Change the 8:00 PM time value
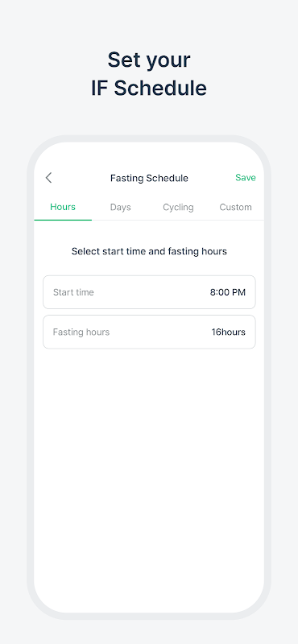The width and height of the screenshot is (298, 644). coord(228,292)
